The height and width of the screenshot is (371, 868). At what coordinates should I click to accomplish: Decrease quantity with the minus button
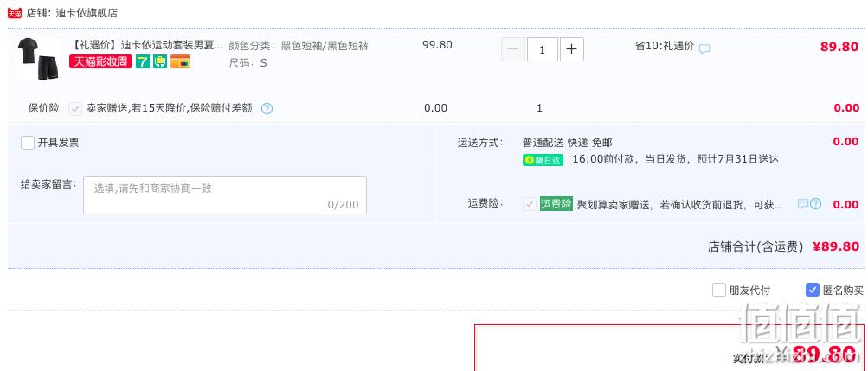[513, 50]
